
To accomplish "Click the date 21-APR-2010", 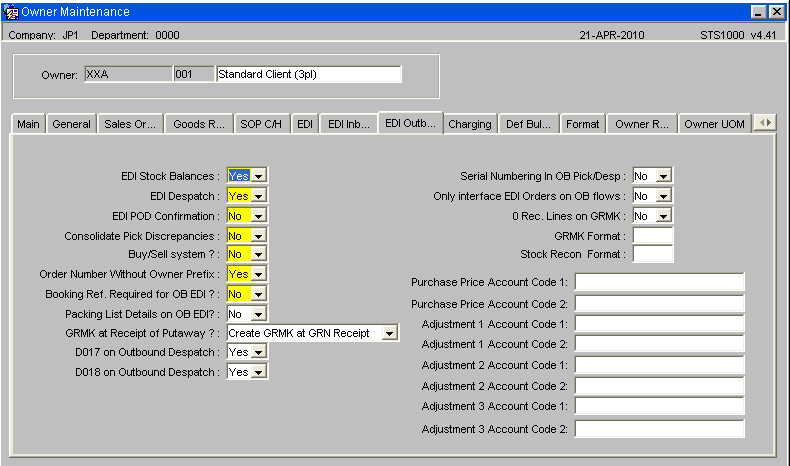I will click(612, 35).
